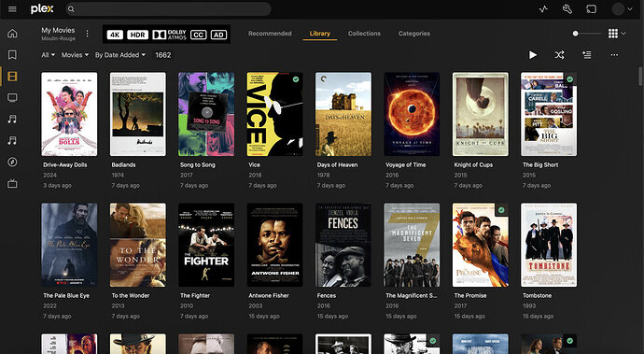Switch to the Library tab
This screenshot has width=644, height=354.
320,34
